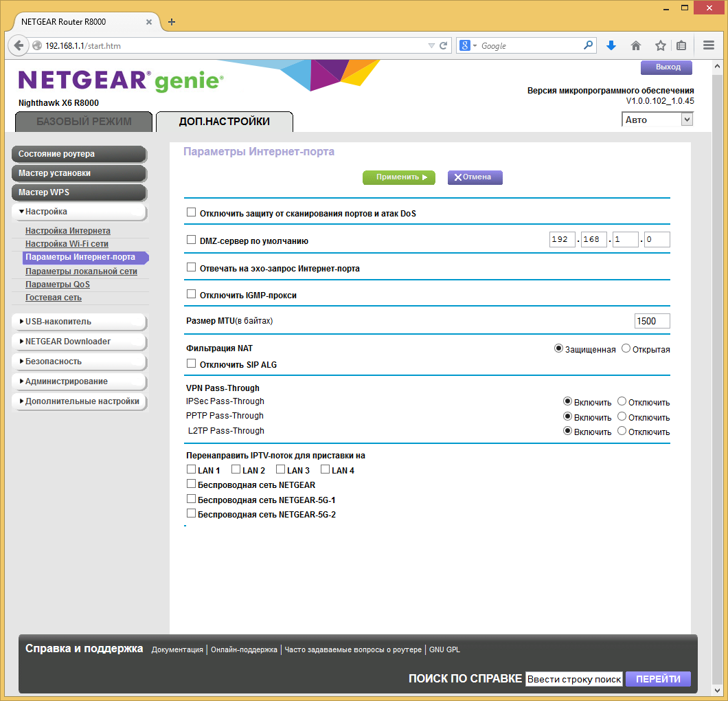The image size is (728, 701).
Task: Expand the USB-накопитель section
Action: click(79, 322)
